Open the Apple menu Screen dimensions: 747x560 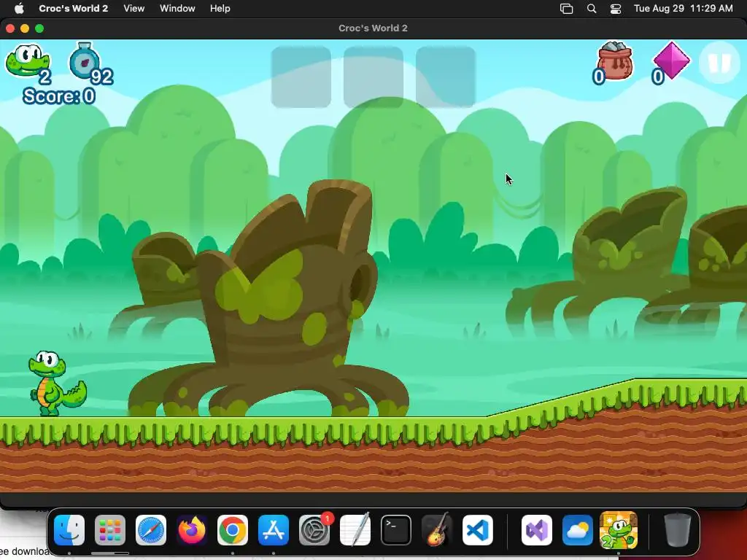(19, 8)
